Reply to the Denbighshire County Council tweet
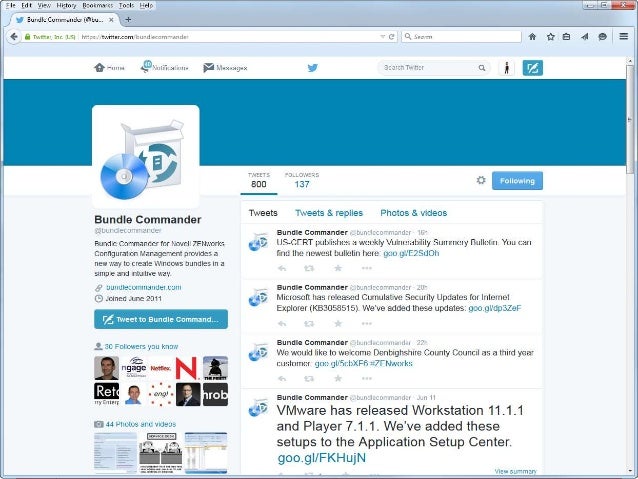 [282, 378]
